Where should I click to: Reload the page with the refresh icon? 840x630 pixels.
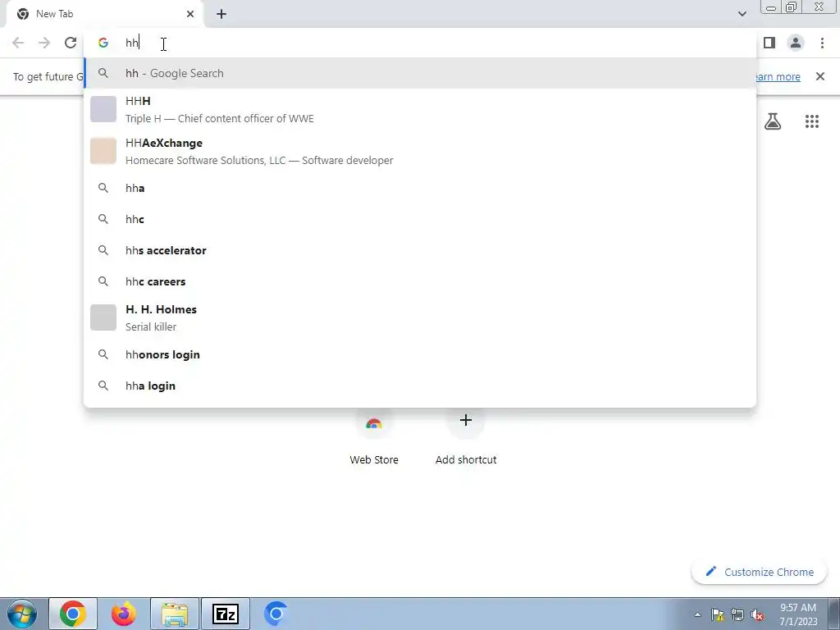pyautogui.click(x=71, y=43)
